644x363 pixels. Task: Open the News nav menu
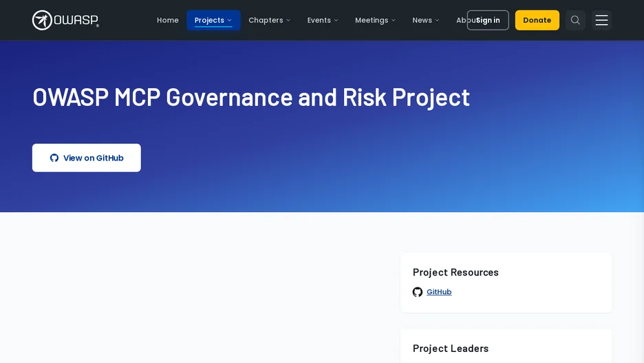tap(426, 20)
